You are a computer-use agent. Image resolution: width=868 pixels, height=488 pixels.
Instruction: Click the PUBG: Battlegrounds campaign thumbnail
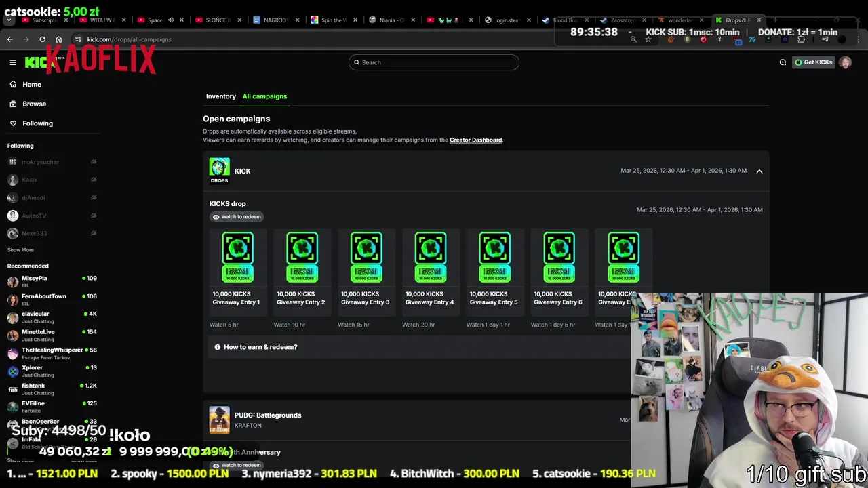coord(219,420)
